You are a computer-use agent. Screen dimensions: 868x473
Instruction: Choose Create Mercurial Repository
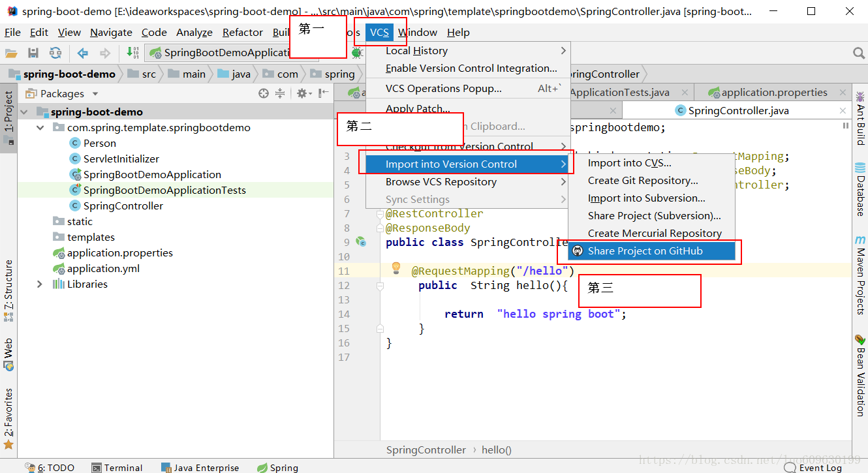point(652,233)
